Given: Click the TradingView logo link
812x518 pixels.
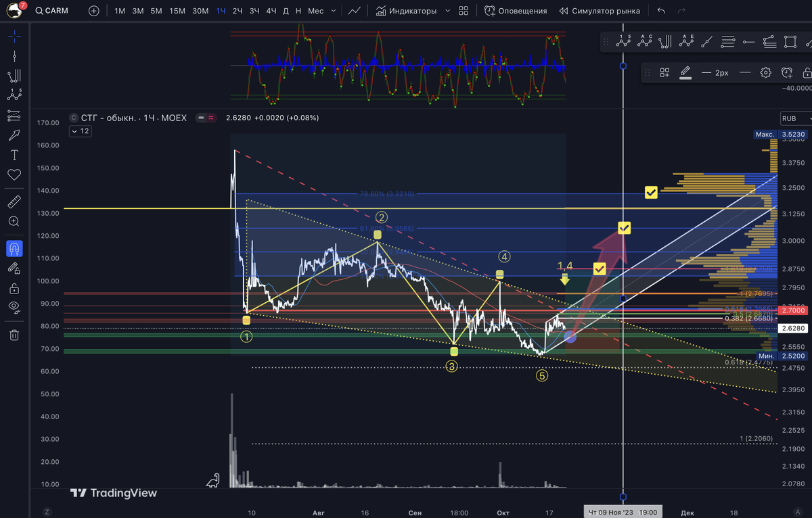Looking at the screenshot, I should point(114,493).
